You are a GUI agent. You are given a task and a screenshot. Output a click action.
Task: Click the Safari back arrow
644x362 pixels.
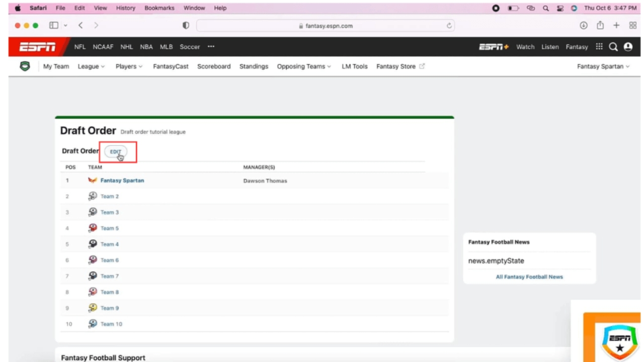[80, 26]
